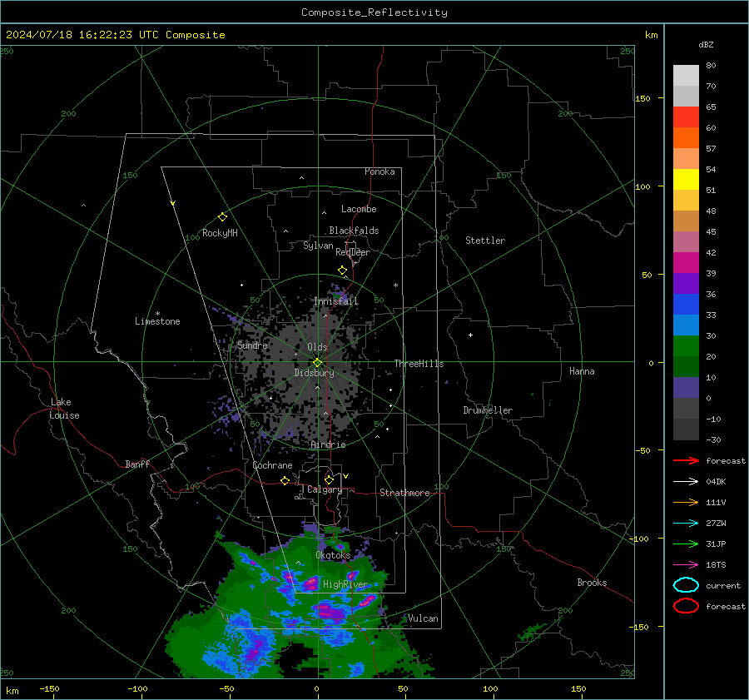Pick the pink 42-45 dBZ swatch
This screenshot has height=700, width=749.
point(686,242)
